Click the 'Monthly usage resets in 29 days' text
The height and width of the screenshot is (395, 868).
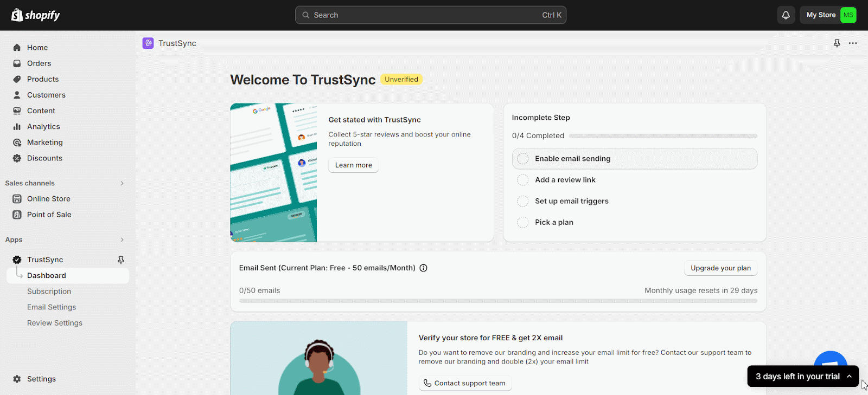[x=701, y=290]
